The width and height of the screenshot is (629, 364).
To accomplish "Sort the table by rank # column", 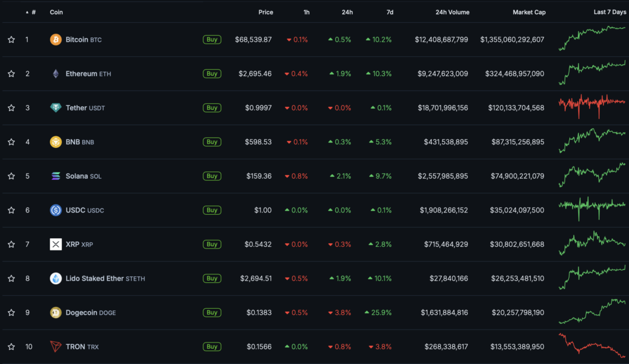I will tap(33, 12).
